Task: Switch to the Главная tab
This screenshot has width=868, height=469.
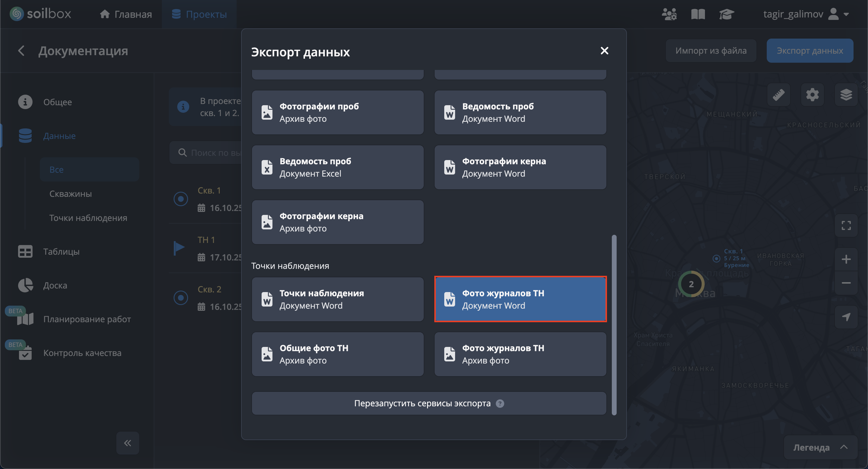Action: click(x=126, y=14)
